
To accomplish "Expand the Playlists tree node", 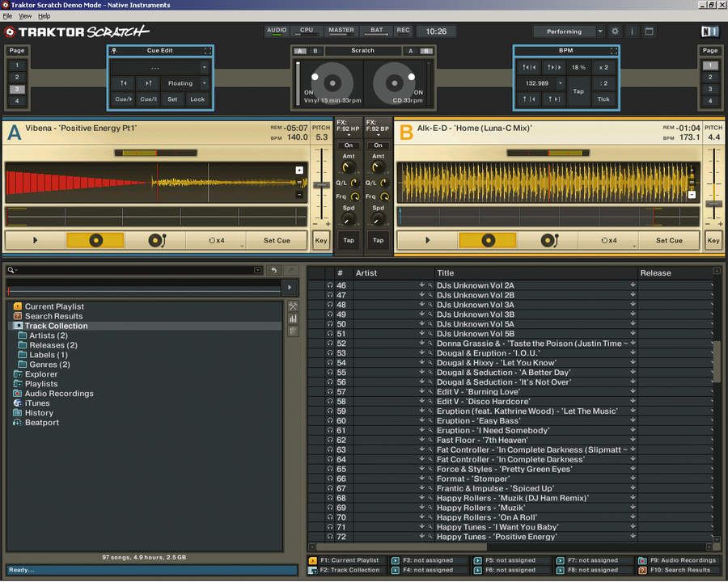I will 18,384.
